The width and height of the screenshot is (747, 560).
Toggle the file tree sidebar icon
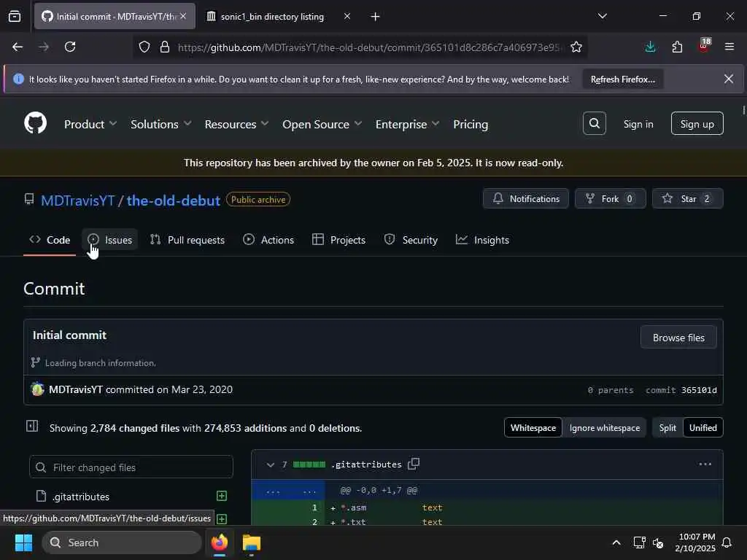pyautogui.click(x=32, y=426)
